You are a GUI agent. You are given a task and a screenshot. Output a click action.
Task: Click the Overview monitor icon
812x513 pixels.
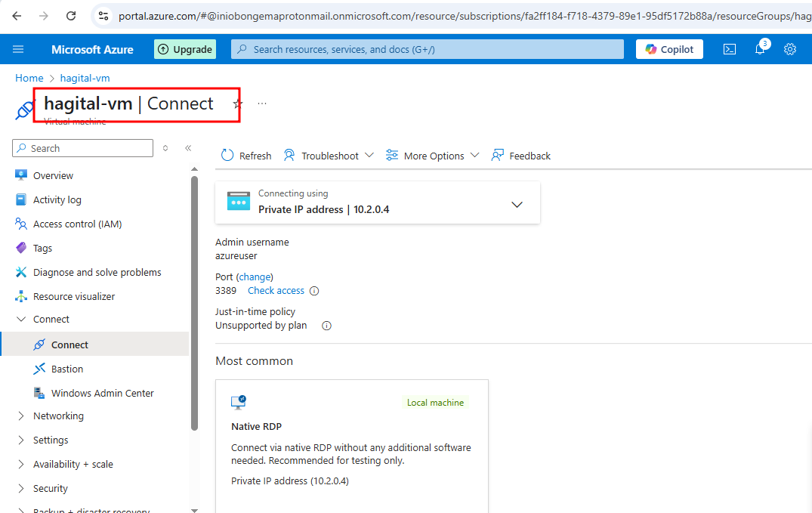tap(21, 175)
